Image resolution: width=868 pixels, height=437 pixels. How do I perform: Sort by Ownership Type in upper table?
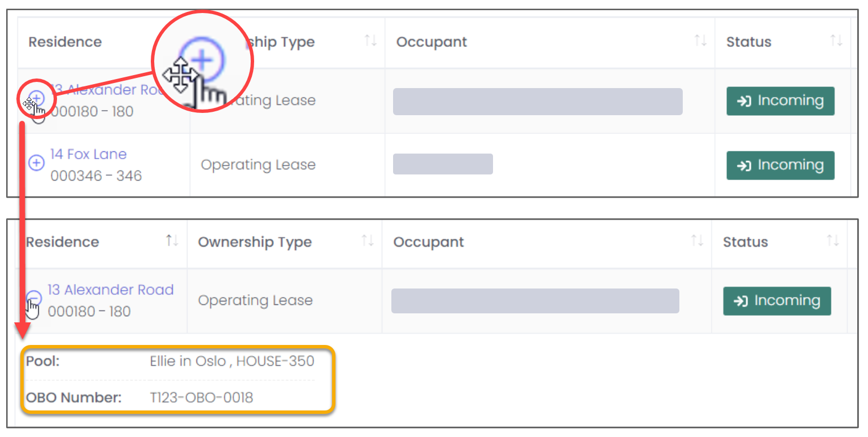[370, 41]
